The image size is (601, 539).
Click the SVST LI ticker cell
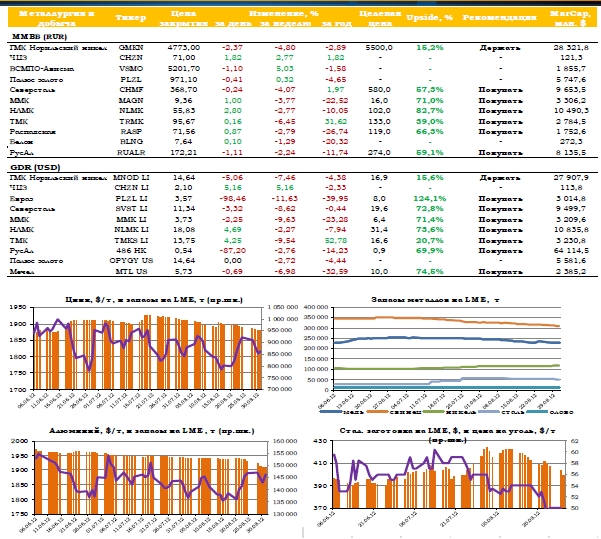click(x=131, y=209)
